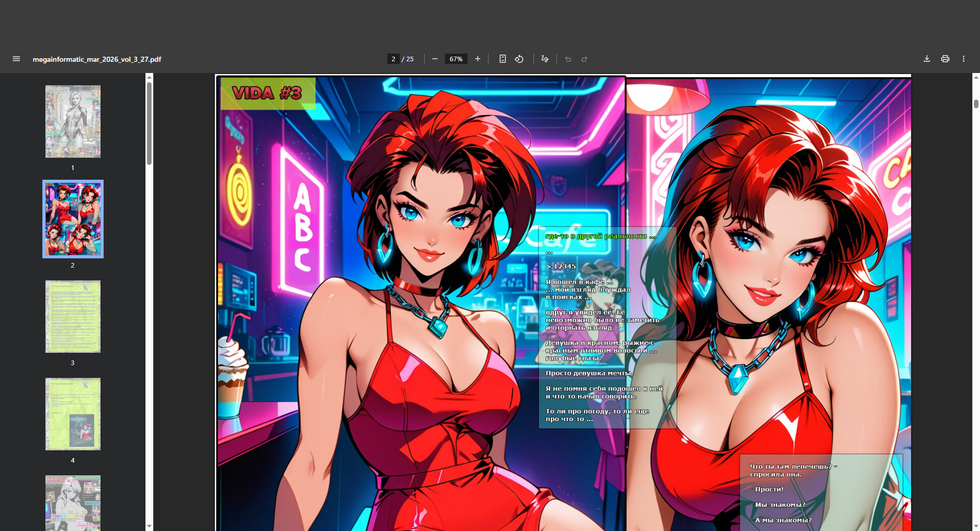Download the PDF file
The height and width of the screenshot is (531, 980).
[927, 59]
